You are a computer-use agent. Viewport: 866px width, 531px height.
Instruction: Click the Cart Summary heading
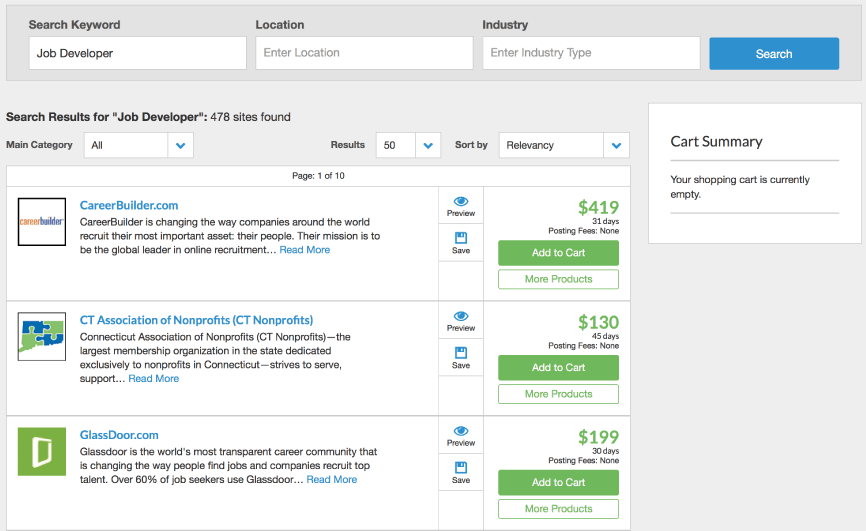[x=716, y=142]
